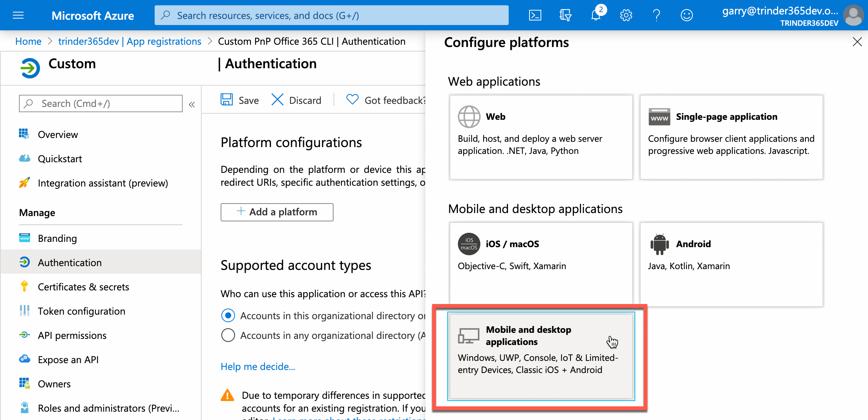Click the Add a platform button
868x420 pixels.
pyautogui.click(x=277, y=212)
